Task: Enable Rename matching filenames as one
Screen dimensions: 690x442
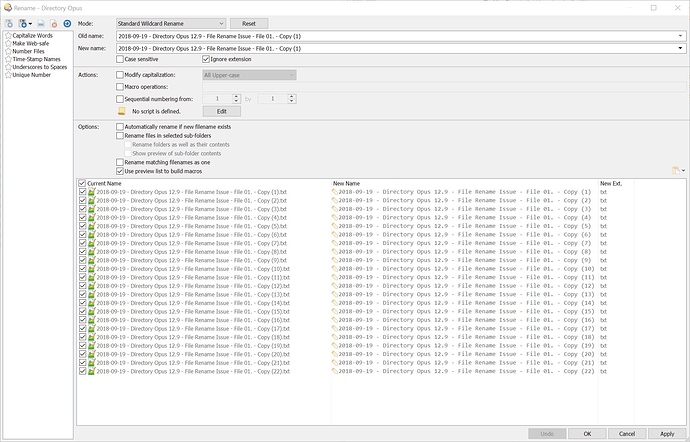Action: coord(120,162)
